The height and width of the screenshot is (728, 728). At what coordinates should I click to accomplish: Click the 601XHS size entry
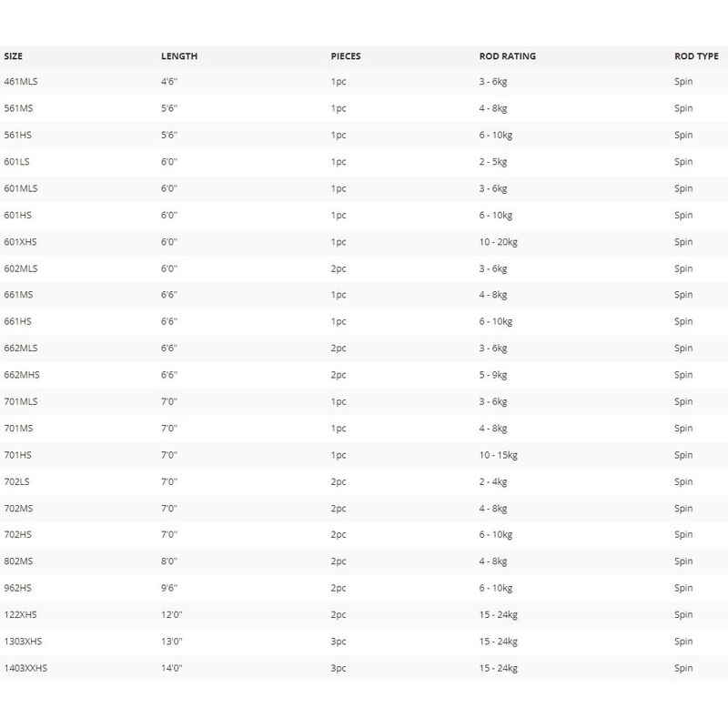coord(21,242)
